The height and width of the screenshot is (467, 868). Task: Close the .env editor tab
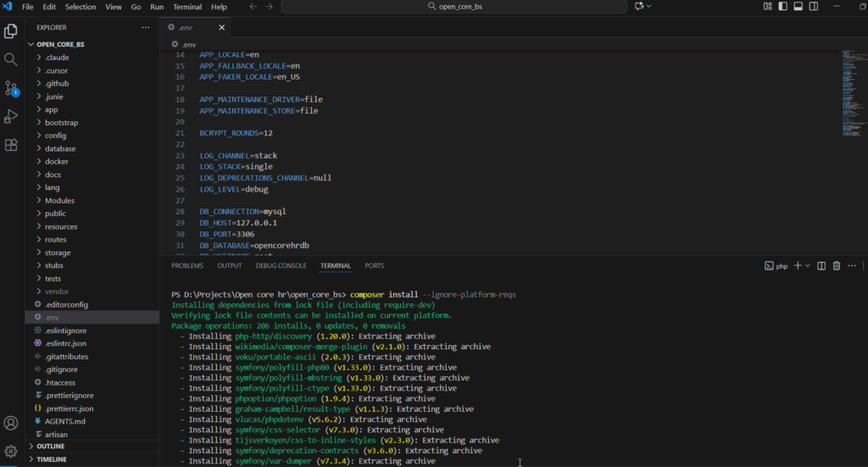pyautogui.click(x=222, y=27)
